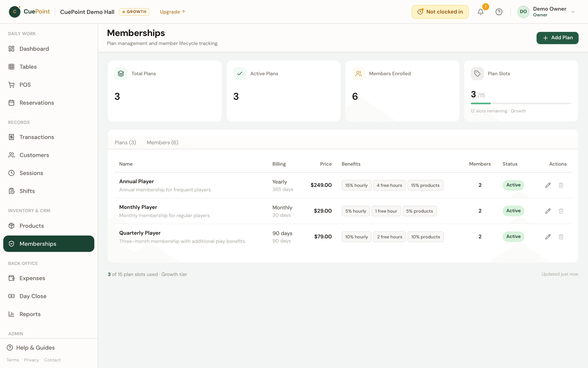The width and height of the screenshot is (588, 368).
Task: Click the DO user avatar
Action: coord(523,12)
